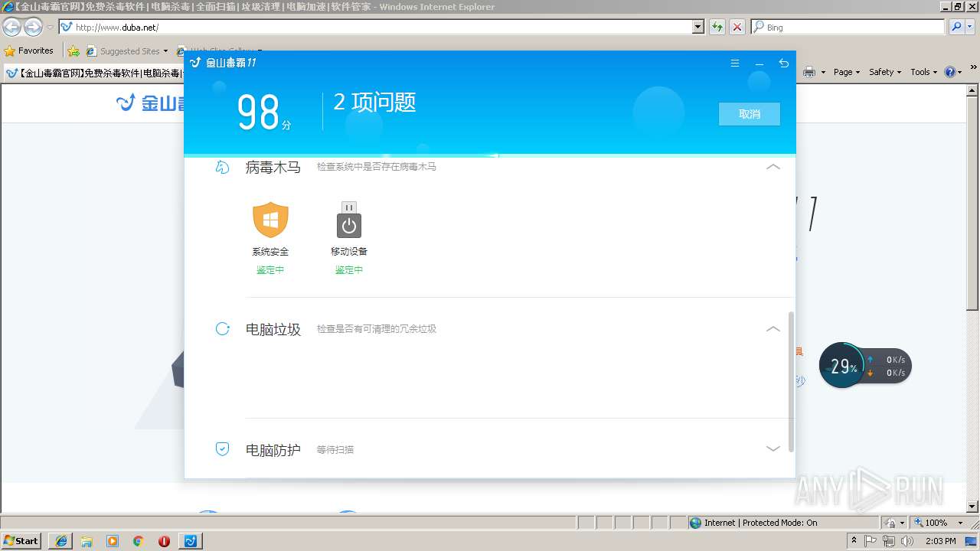Screen dimensions: 980x551
Task: Click the volume speaker tray icon
Action: coord(907,541)
